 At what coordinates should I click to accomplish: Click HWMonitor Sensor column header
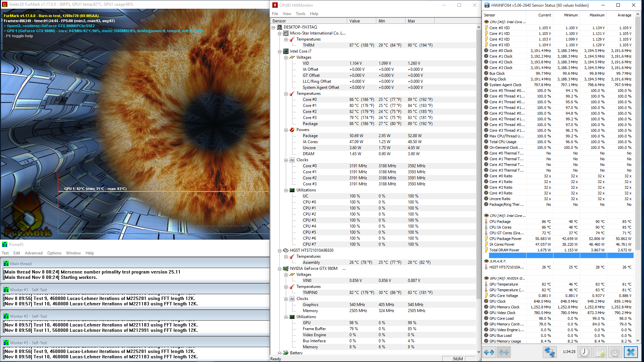click(x=309, y=21)
